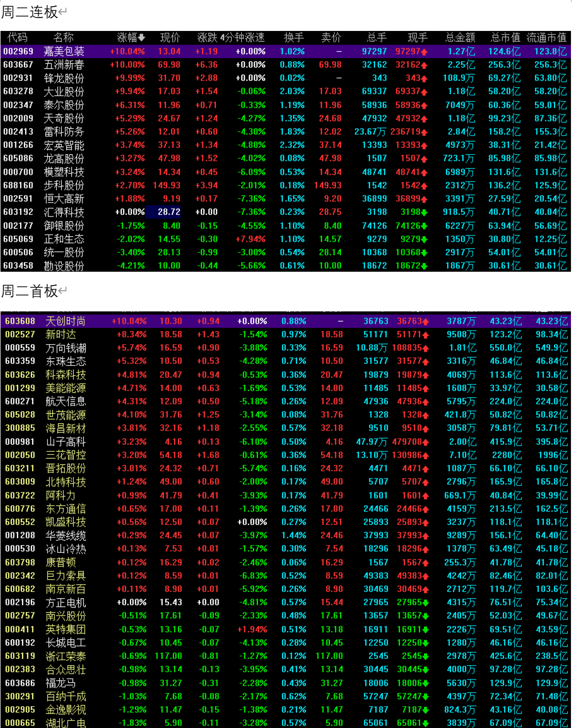Select stock row 南京新百
Image resolution: width=572 pixels, height=728 pixels.
(285, 589)
